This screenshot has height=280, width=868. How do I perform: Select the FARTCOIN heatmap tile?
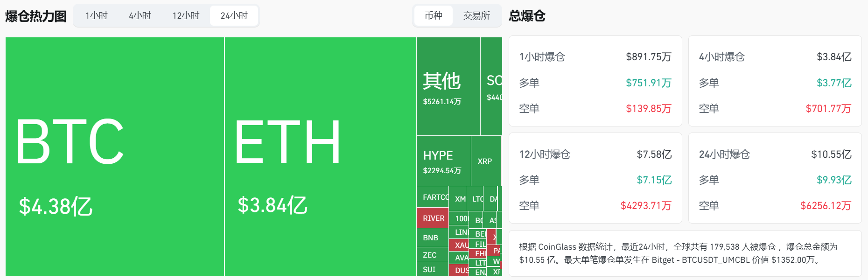coord(433,197)
